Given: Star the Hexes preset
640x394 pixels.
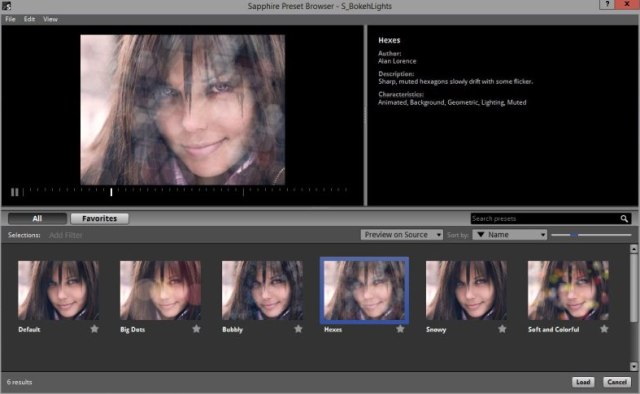Looking at the screenshot, I should click(400, 329).
